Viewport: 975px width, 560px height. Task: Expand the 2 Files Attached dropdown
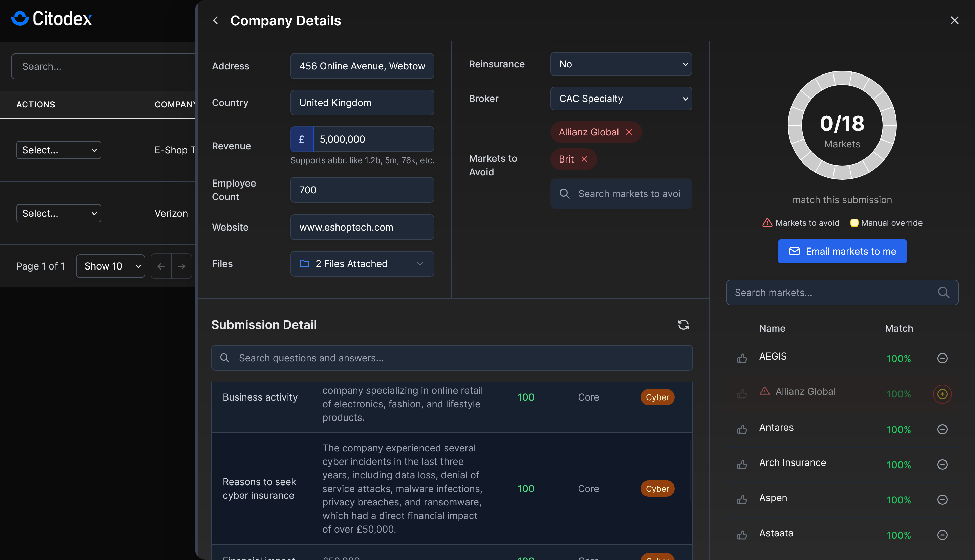pyautogui.click(x=362, y=264)
